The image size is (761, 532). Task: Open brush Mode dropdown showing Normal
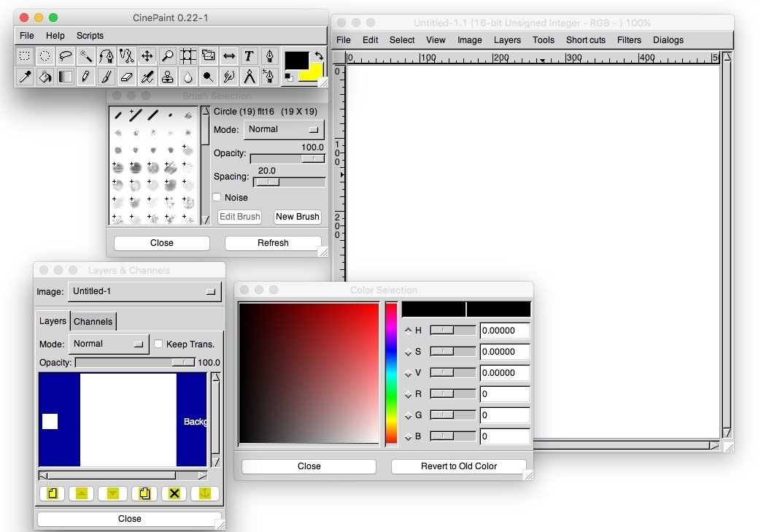pyautogui.click(x=283, y=130)
